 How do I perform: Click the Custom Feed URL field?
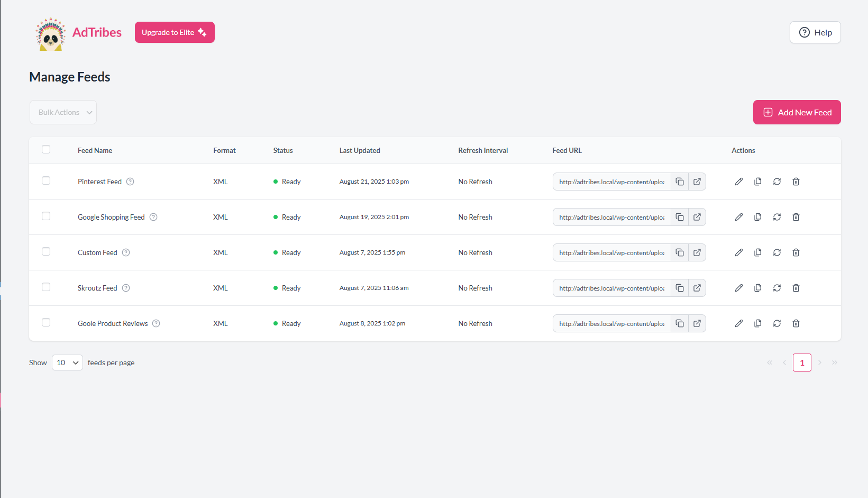(611, 252)
